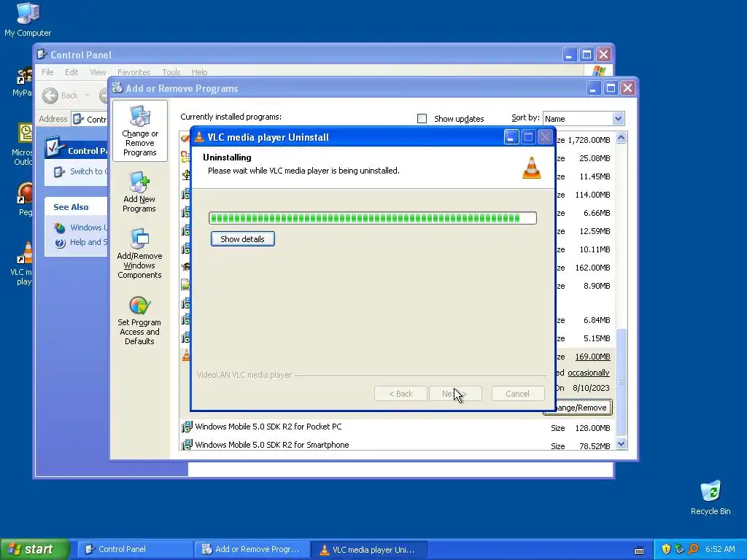Click scroll up arrow of programs list

click(x=621, y=138)
